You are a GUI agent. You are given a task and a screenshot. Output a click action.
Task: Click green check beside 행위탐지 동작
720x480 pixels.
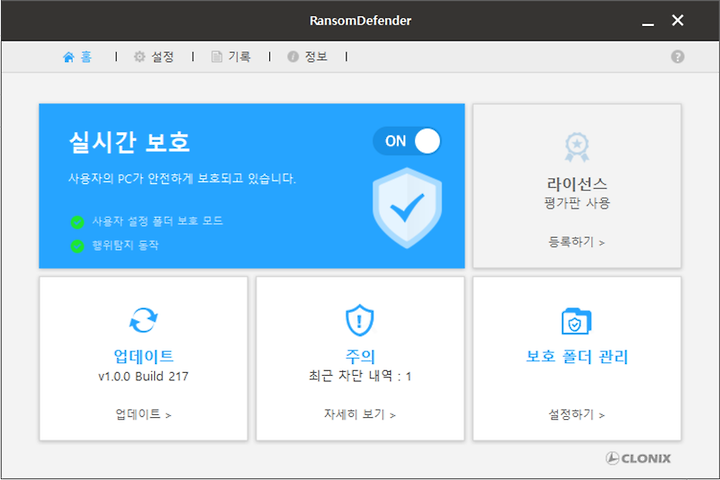(x=77, y=246)
